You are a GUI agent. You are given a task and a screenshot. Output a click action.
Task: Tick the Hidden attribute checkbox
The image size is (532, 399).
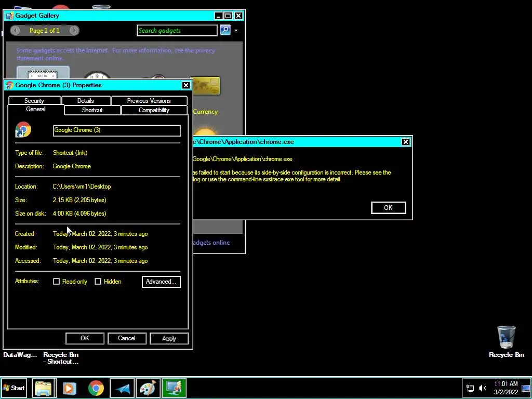point(98,281)
